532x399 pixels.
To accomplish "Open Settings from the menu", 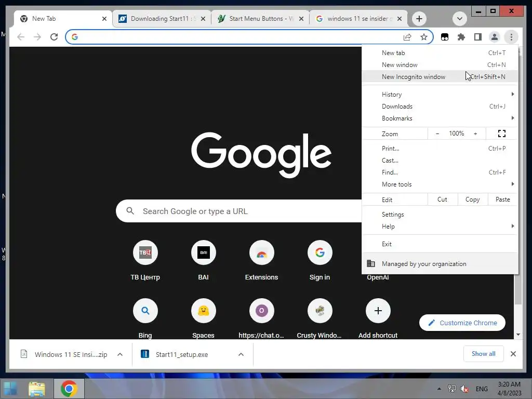I will click(440, 215).
